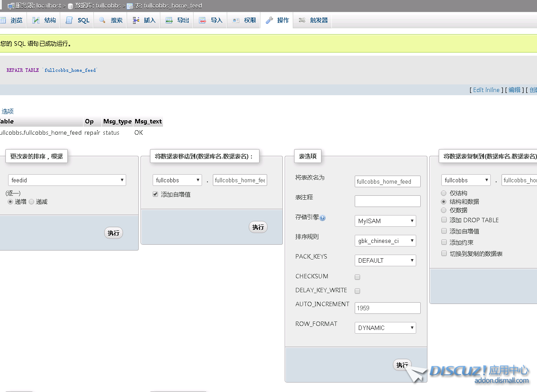This screenshot has height=392, width=537.
Task: Click the Structure tab icon
Action: click(36, 20)
